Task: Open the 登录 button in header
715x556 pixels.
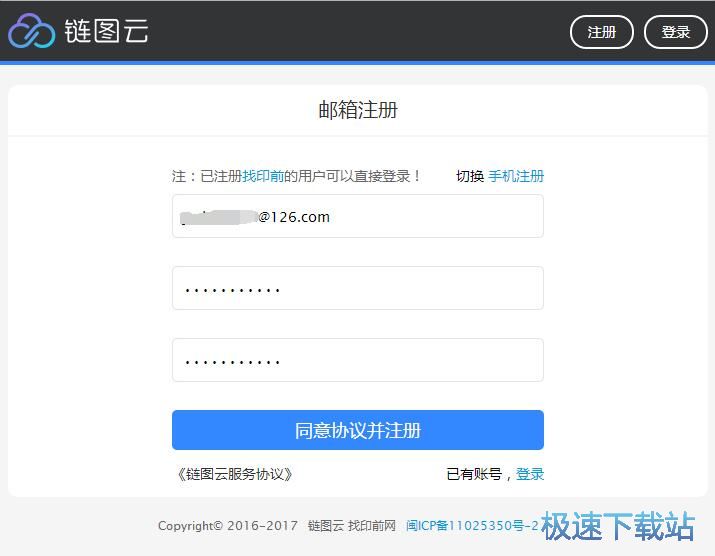Action: [x=675, y=32]
